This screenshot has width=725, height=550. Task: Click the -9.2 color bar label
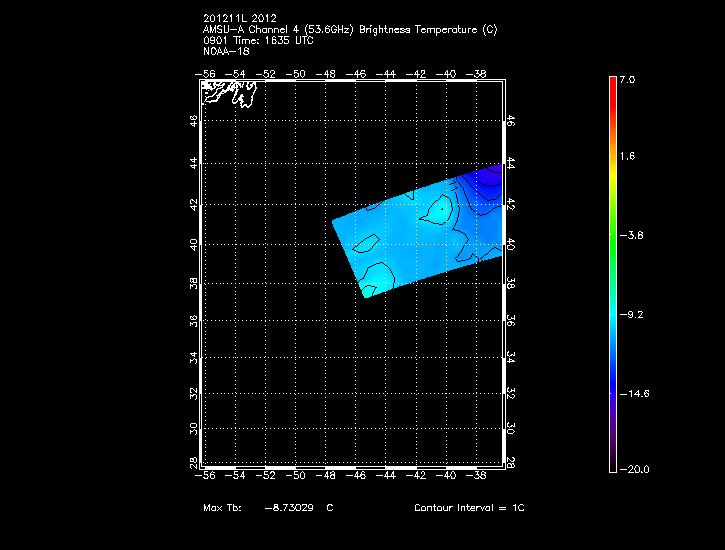pos(631,314)
